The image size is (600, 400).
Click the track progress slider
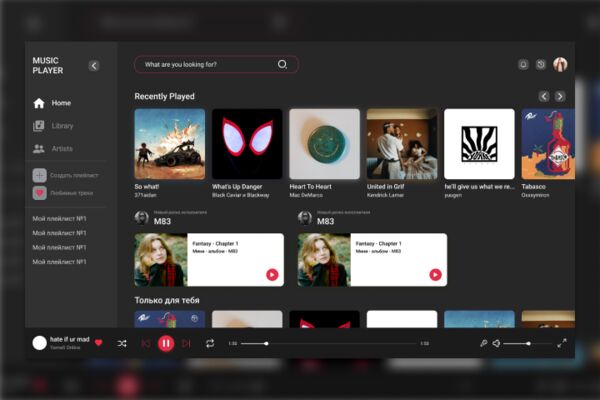point(328,344)
